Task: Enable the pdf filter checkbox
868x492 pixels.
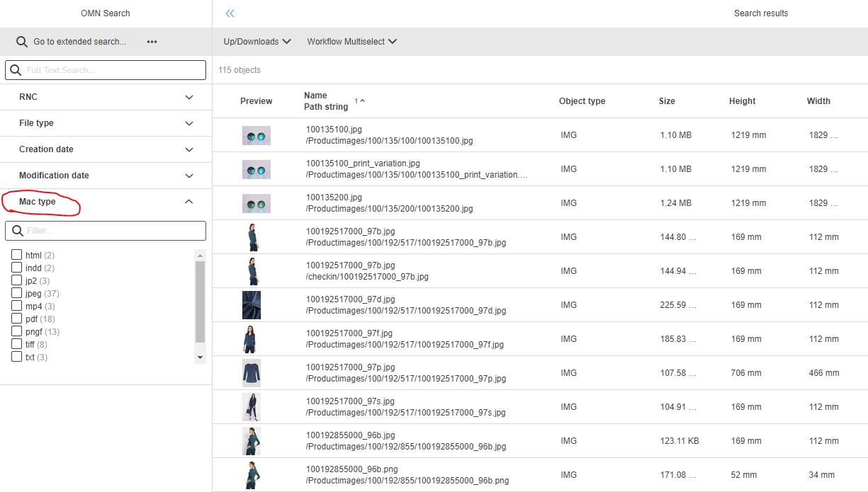Action: point(17,319)
